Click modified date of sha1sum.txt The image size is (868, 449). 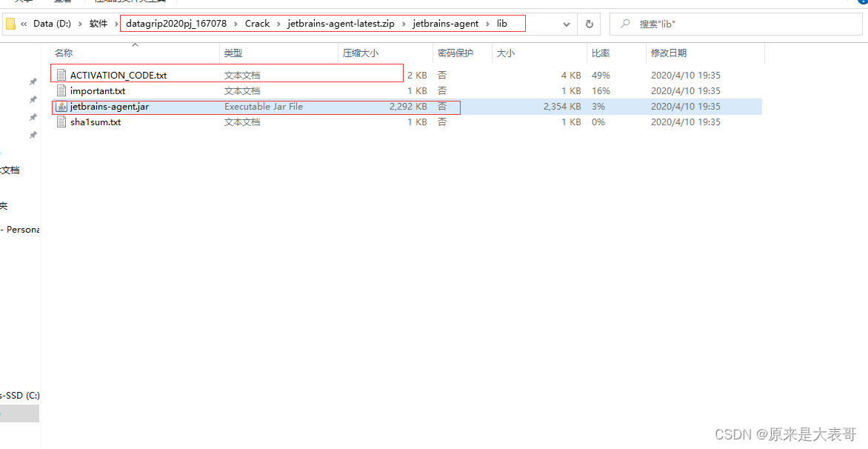click(686, 122)
